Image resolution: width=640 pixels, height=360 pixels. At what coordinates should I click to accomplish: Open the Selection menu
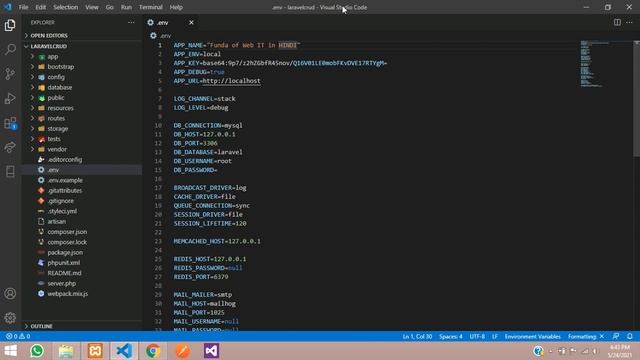pos(65,7)
